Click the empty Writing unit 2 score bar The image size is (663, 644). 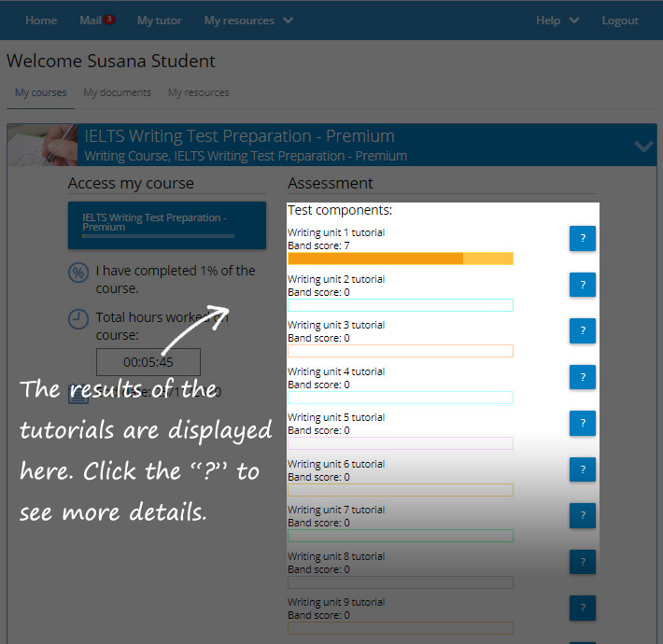[x=401, y=305]
